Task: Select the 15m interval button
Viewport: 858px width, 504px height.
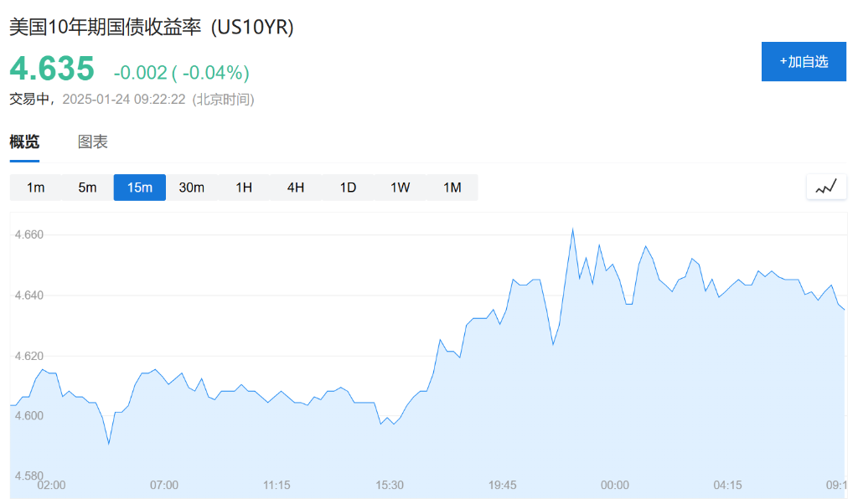Action: (x=140, y=188)
